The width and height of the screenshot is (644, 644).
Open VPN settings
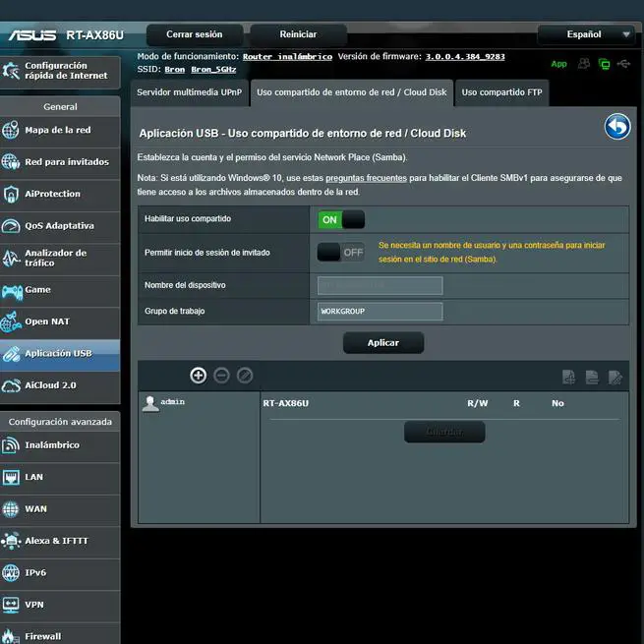(60, 606)
